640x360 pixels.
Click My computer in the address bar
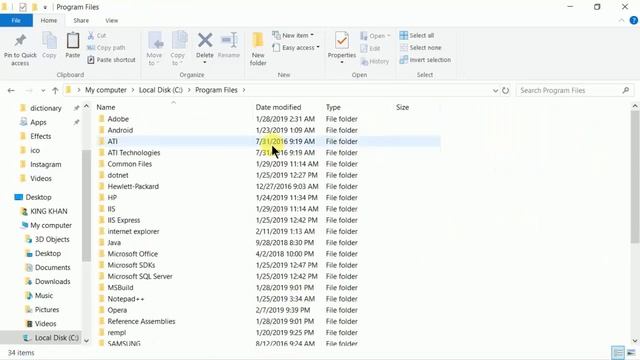[x=106, y=90]
